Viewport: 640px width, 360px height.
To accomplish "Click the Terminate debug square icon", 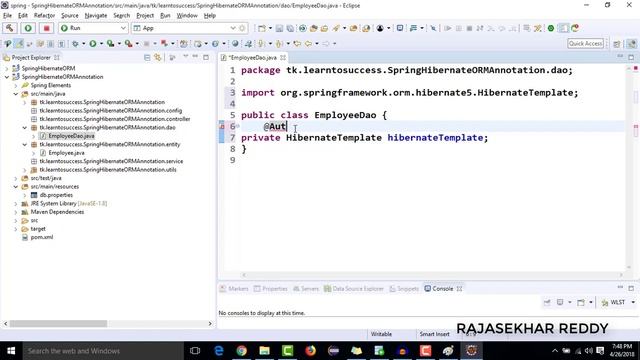I will coord(469,28).
